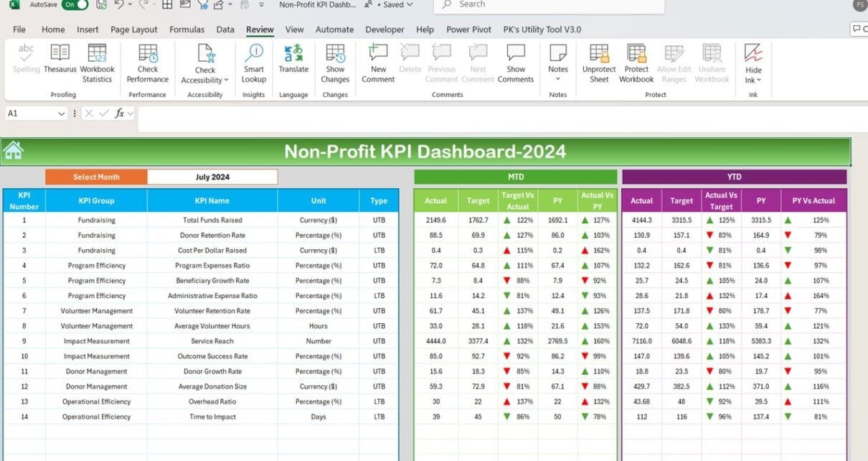Open the Page Layout tab
868x461 pixels.
click(x=134, y=29)
